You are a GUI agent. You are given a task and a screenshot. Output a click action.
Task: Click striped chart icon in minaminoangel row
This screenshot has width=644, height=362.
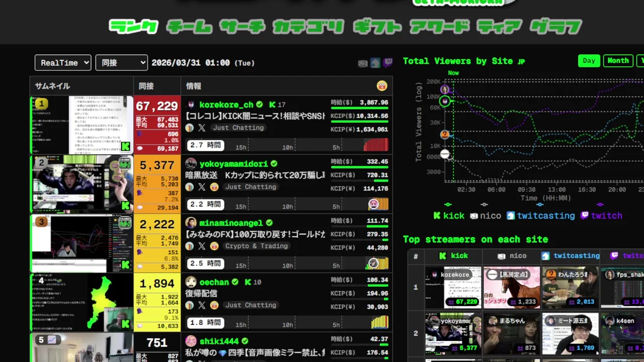tap(190, 246)
